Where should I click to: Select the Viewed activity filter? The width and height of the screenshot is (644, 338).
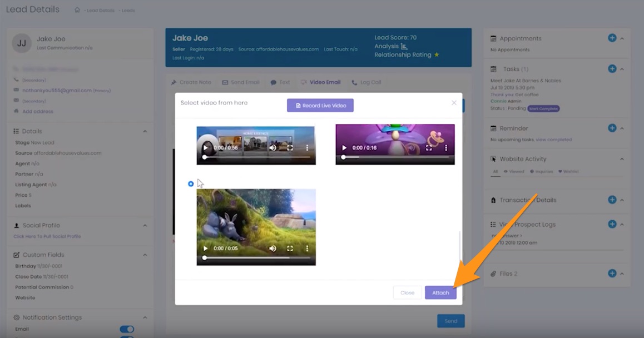point(514,172)
